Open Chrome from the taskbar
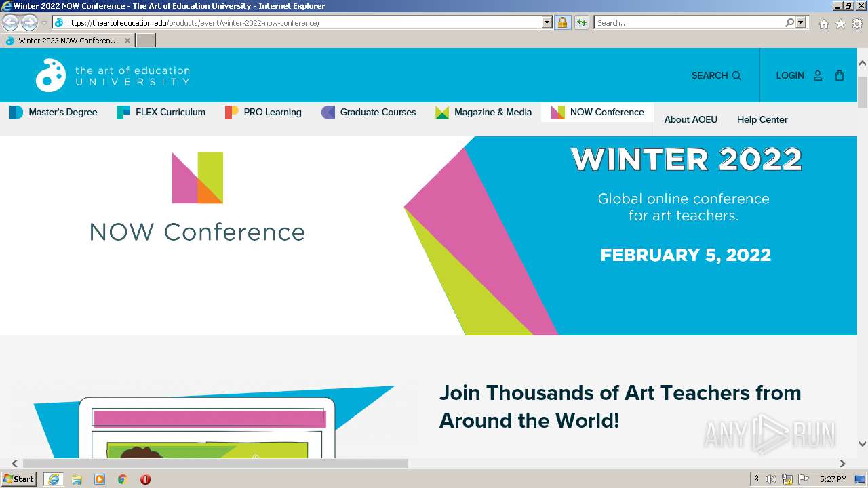The image size is (868, 488). point(122,479)
